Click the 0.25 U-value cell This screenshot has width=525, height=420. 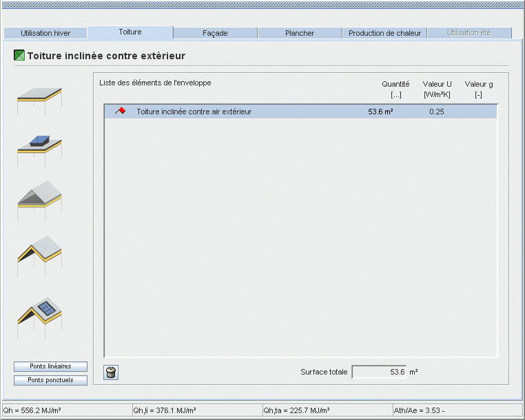[x=436, y=112]
